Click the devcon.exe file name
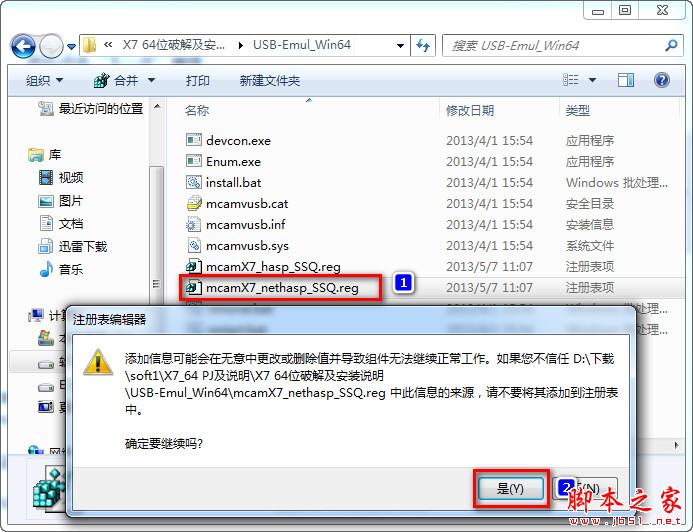The height and width of the screenshot is (532, 693). pyautogui.click(x=238, y=141)
